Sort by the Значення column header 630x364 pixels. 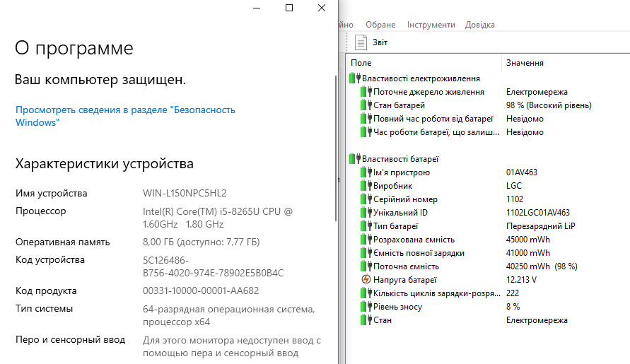[525, 63]
